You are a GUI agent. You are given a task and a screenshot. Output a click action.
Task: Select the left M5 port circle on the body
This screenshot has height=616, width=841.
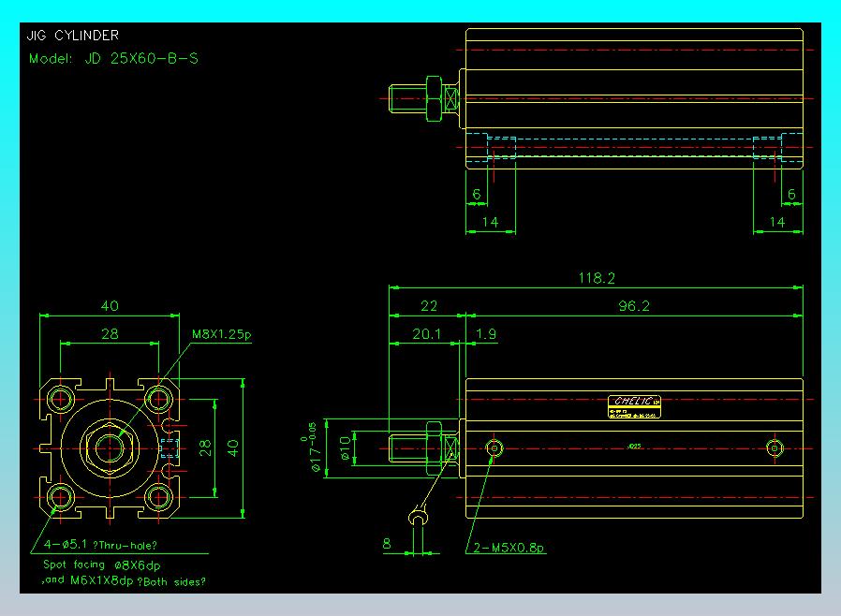point(494,447)
